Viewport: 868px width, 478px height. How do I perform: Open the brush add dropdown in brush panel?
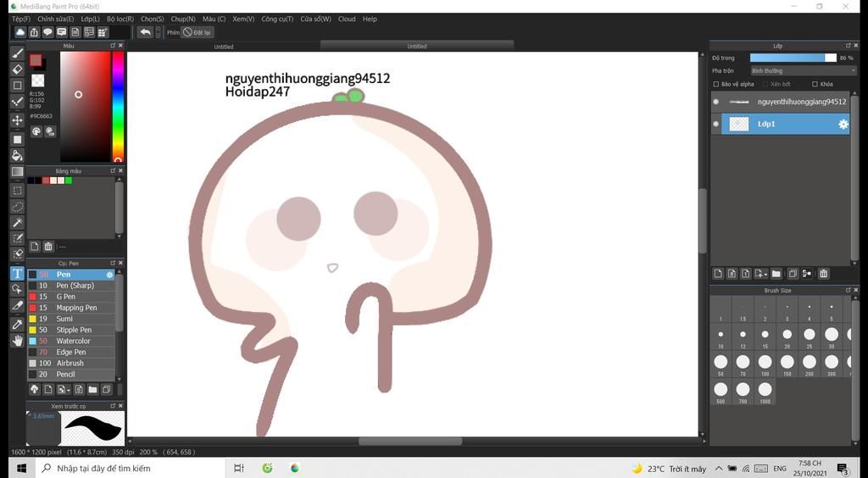[68, 390]
